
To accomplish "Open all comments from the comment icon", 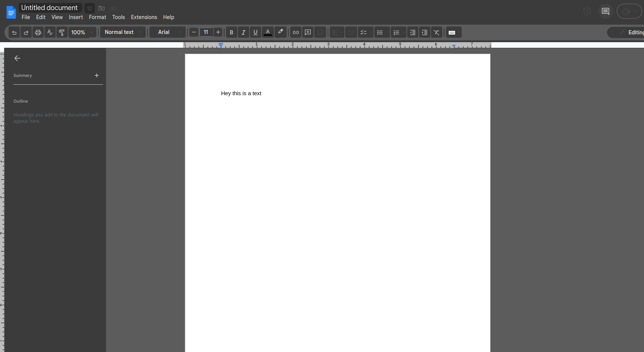I will [x=606, y=11].
